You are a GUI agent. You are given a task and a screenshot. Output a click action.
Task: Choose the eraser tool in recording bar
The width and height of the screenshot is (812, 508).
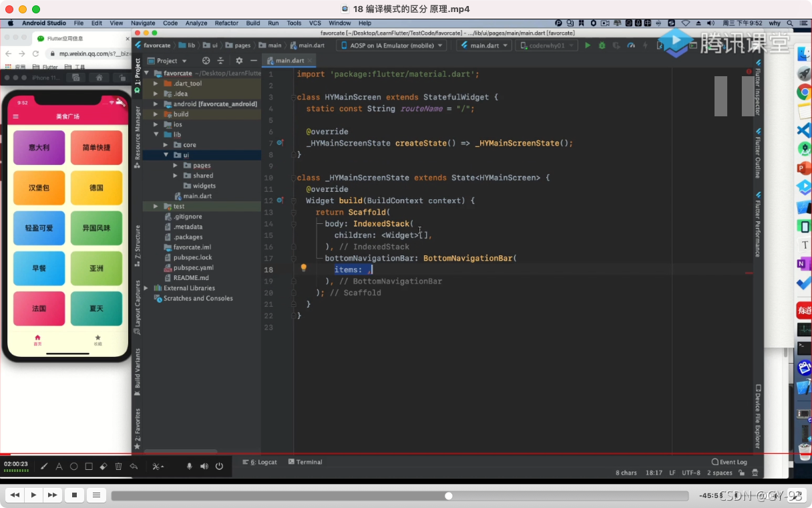click(104, 467)
